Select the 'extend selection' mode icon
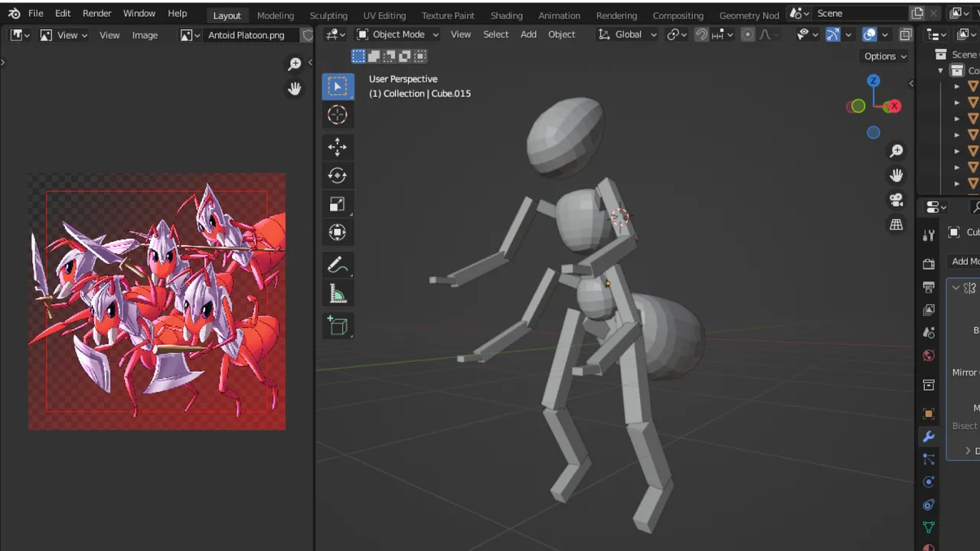This screenshot has height=551, width=980. (x=374, y=56)
